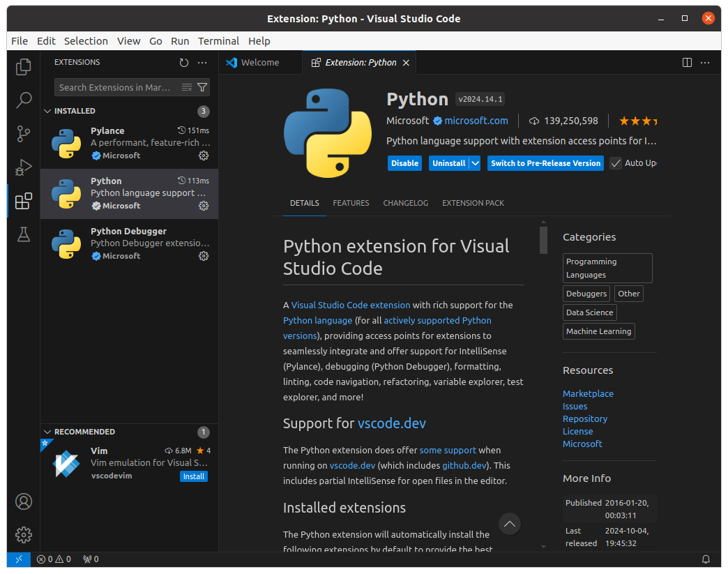Screen dimensions: 728x574
Task: Open the Marketplace resource link
Action: [x=588, y=394]
